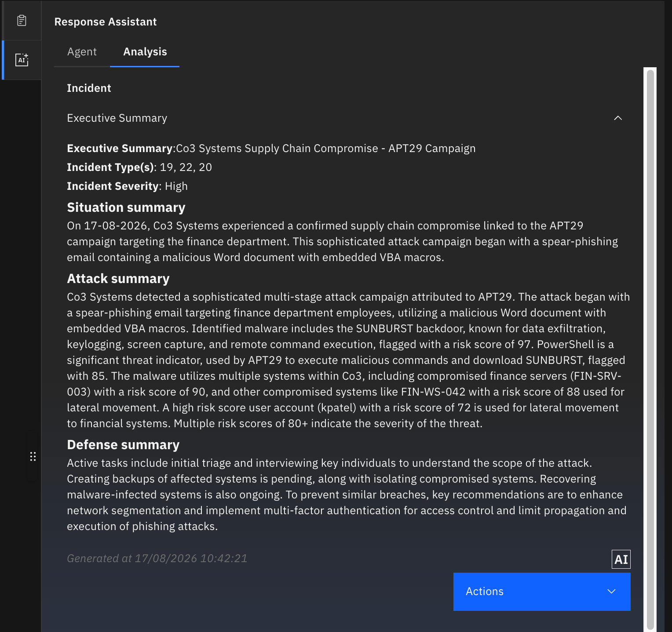Select the AI assistant sidebar icon
The height and width of the screenshot is (632, 672).
tap(22, 60)
